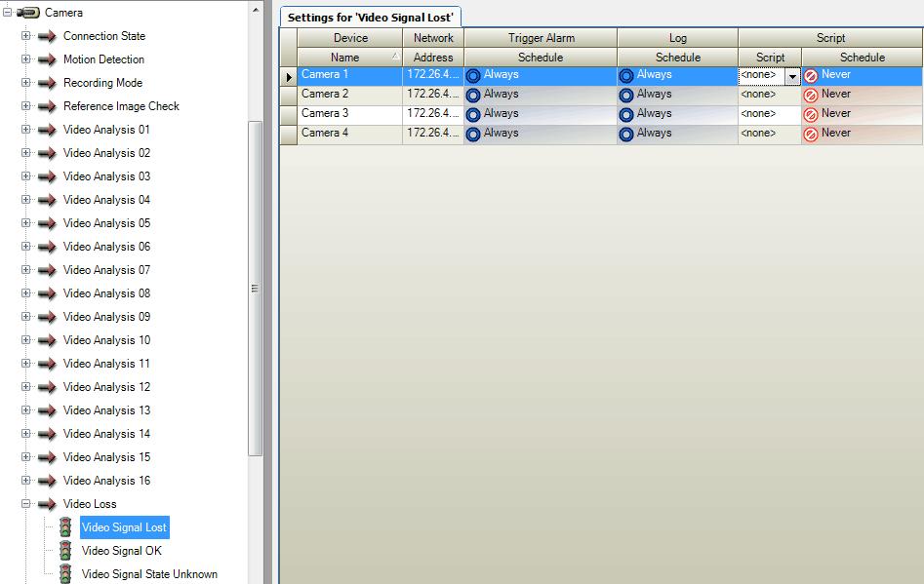Click the arrow icon beside Recording Mode

coord(47,83)
